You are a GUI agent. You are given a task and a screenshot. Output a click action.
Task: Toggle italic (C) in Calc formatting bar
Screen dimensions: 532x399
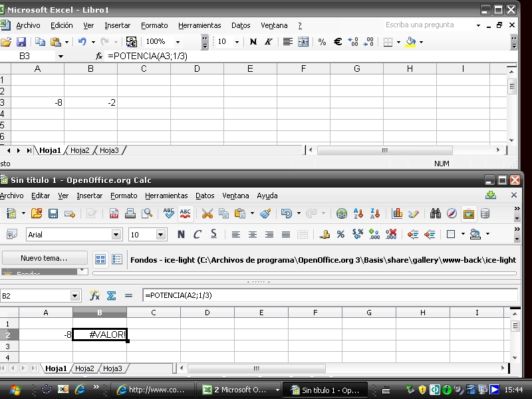tap(197, 234)
